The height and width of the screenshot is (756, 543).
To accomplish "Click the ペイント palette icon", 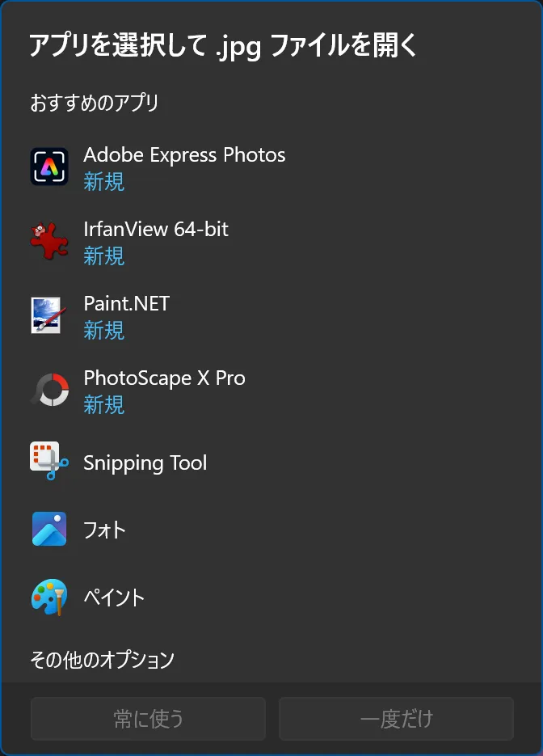I will (49, 598).
